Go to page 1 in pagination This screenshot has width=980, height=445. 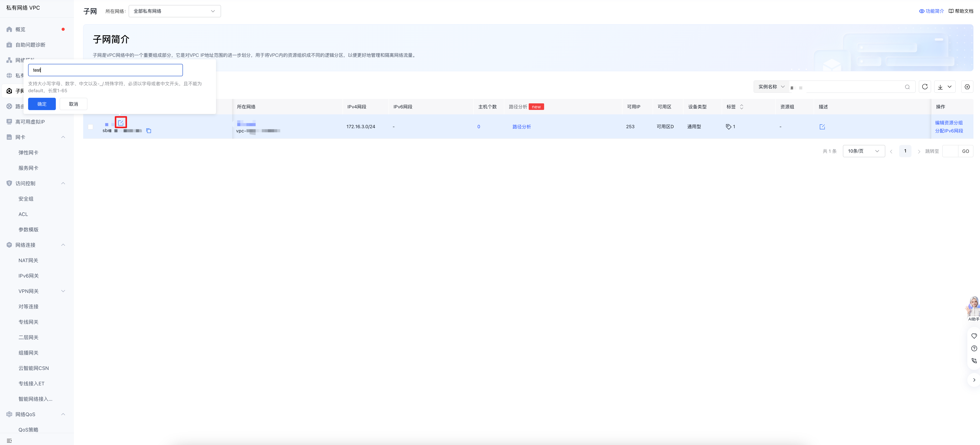[905, 151]
